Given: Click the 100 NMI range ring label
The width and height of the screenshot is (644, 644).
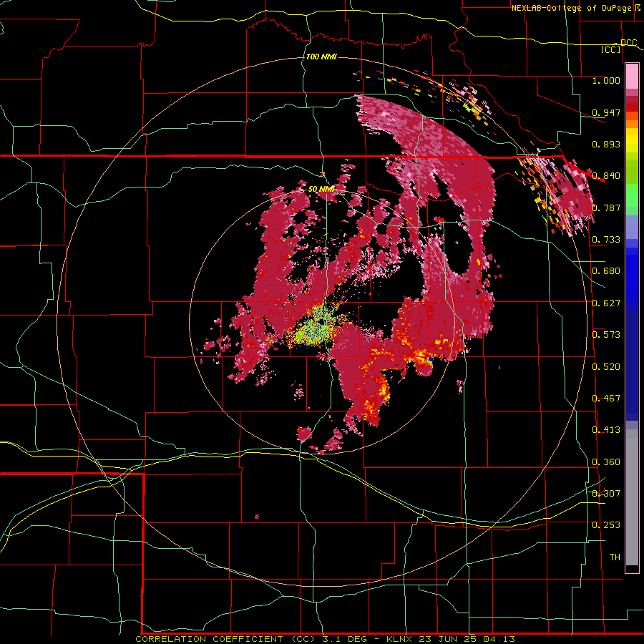Looking at the screenshot, I should [321, 57].
